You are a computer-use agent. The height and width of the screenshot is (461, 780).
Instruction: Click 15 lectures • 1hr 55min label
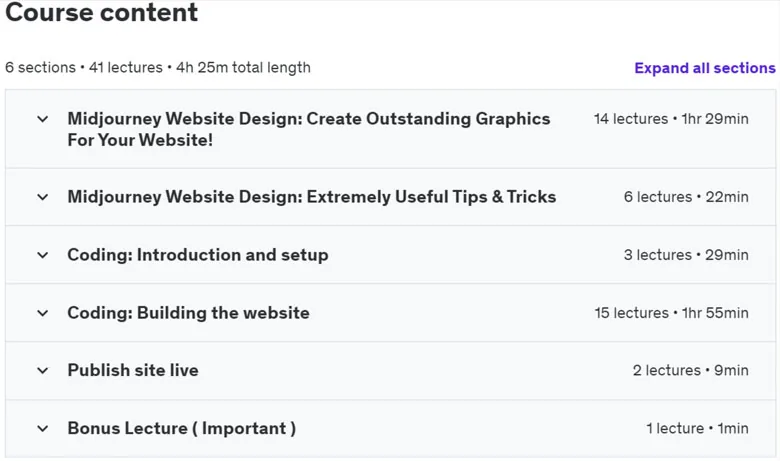672,313
